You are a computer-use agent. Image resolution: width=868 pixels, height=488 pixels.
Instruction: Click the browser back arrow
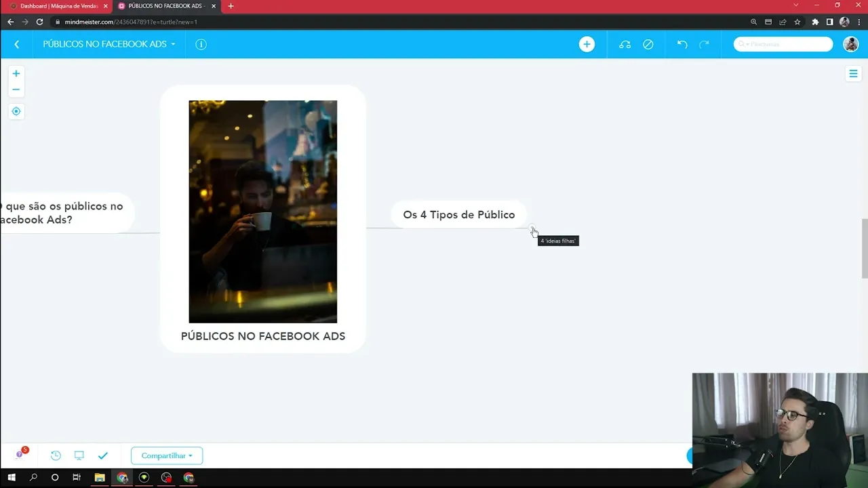coord(10,22)
